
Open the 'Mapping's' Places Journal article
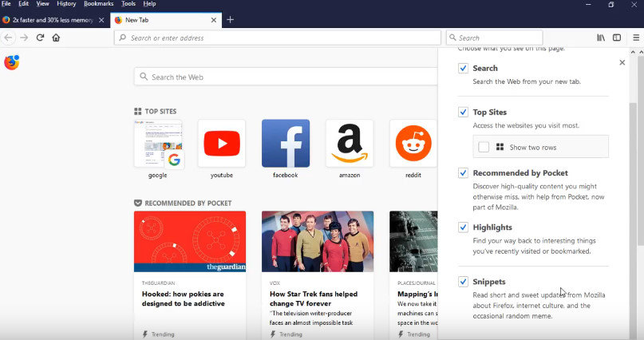[x=417, y=294]
